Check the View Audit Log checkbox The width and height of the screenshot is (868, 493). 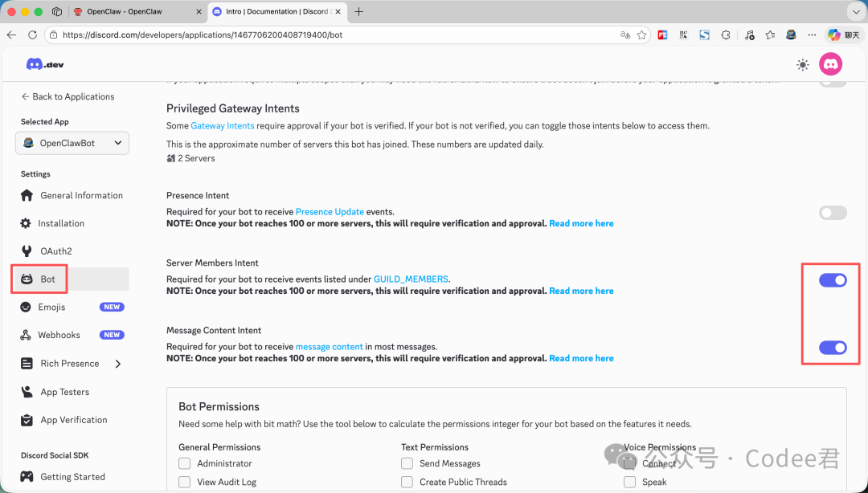(184, 482)
